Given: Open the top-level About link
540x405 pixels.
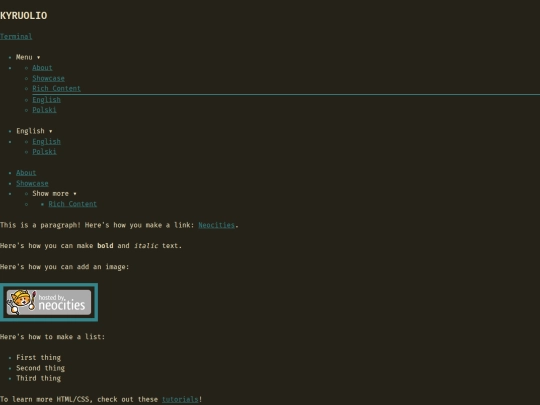Looking at the screenshot, I should [x=26, y=173].
